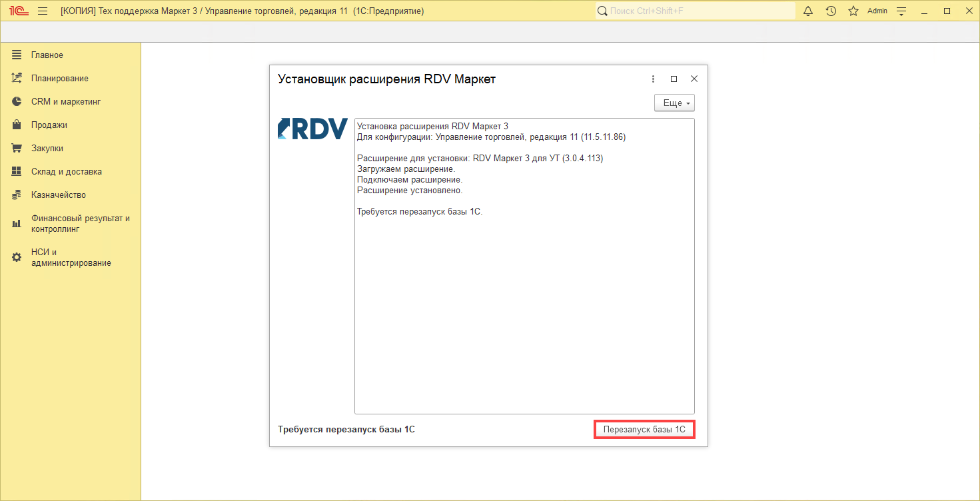Open the Главное section
This screenshot has height=501, width=980.
point(47,55)
